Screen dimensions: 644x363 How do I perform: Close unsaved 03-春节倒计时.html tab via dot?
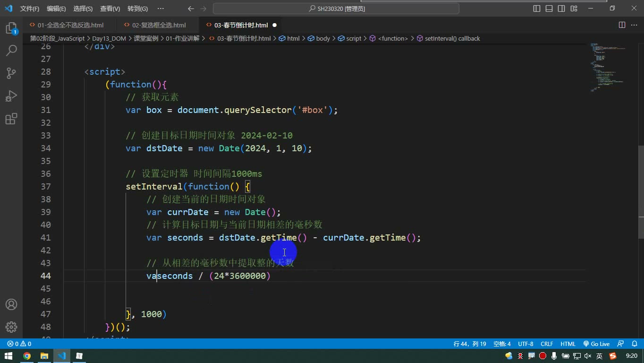point(274,25)
